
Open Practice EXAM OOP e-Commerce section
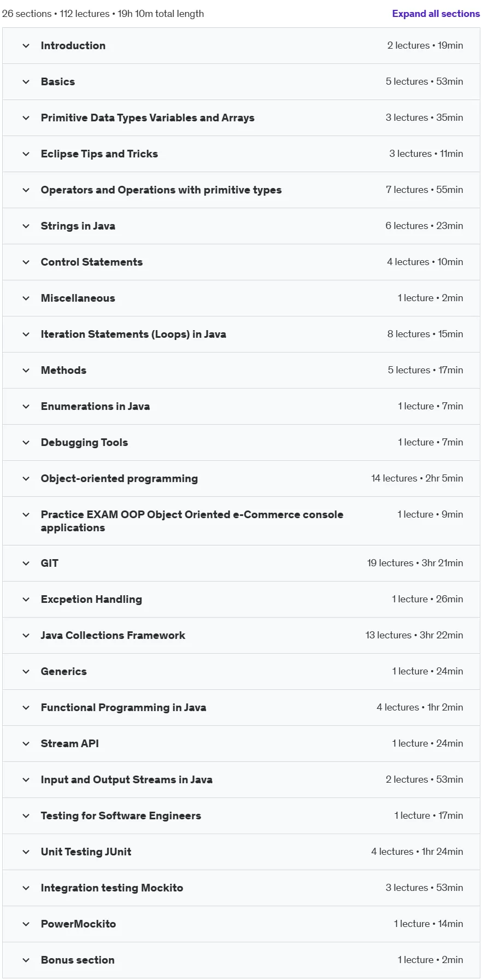pos(241,521)
